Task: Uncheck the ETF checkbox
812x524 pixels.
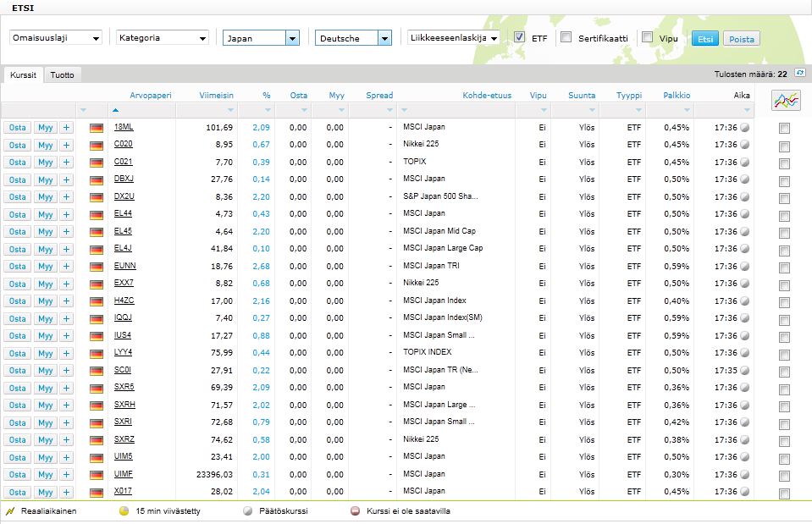Action: pos(519,36)
